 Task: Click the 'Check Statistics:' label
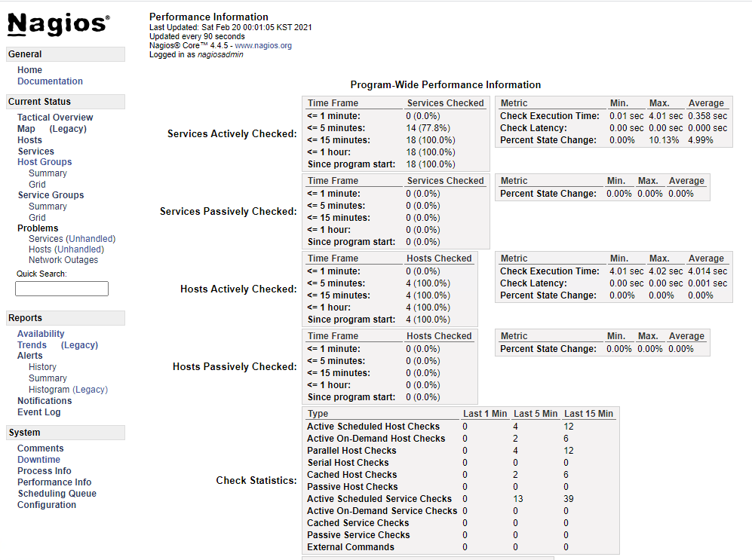(256, 480)
